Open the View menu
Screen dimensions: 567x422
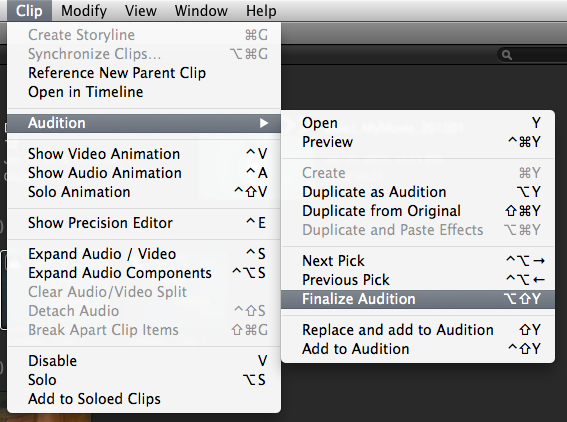point(141,10)
